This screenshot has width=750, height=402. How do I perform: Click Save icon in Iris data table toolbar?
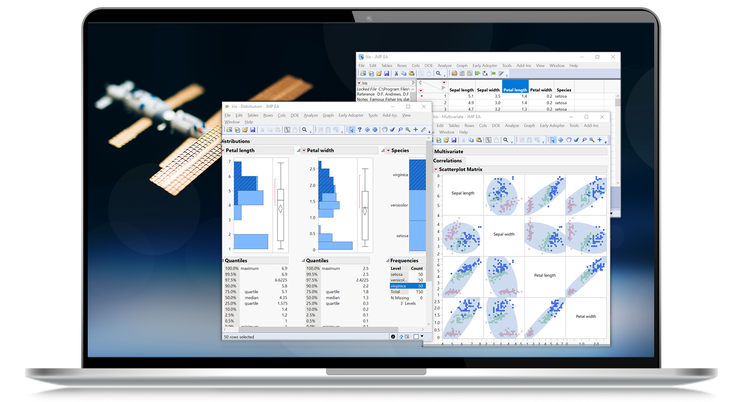coord(386,73)
